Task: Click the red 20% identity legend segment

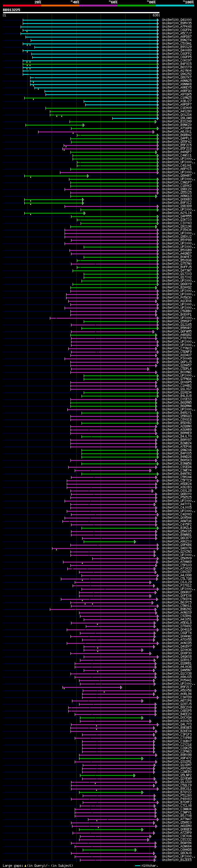Action: click(22, 6)
